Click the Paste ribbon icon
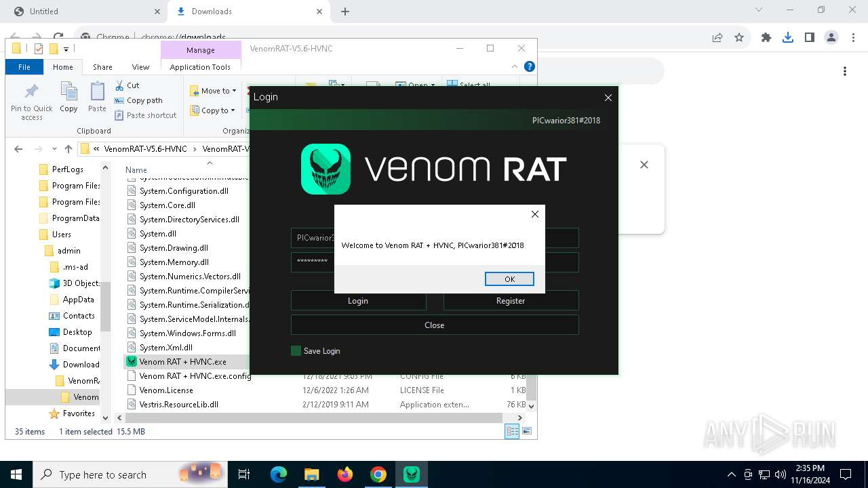The image size is (868, 488). tap(97, 97)
